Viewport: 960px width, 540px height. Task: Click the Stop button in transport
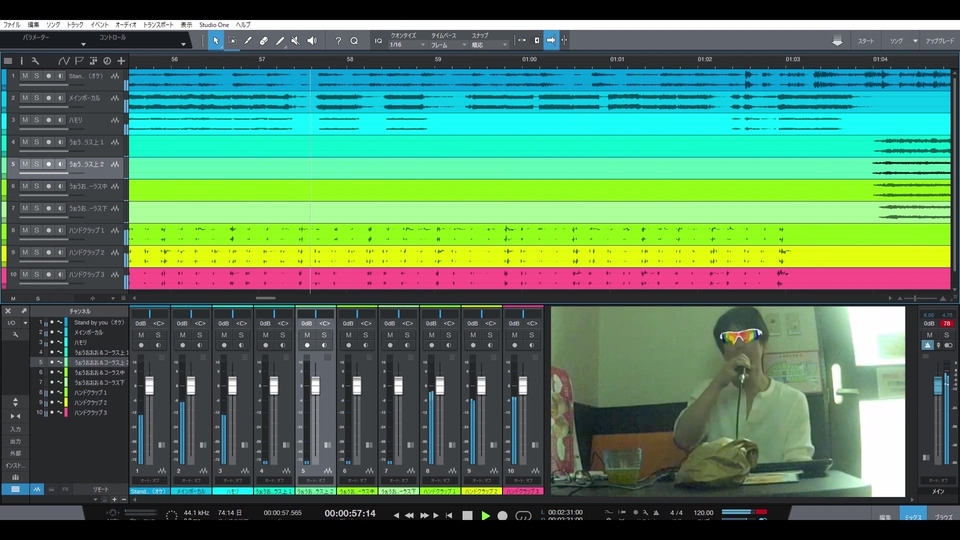[467, 515]
